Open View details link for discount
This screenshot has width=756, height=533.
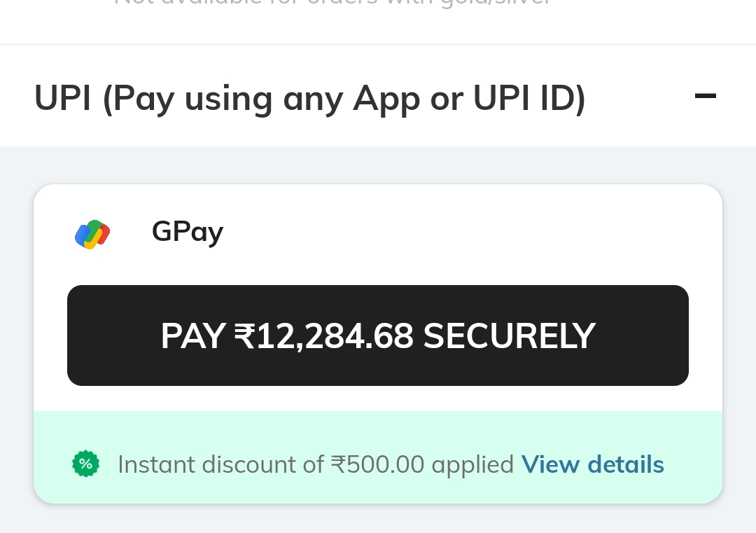tap(592, 464)
